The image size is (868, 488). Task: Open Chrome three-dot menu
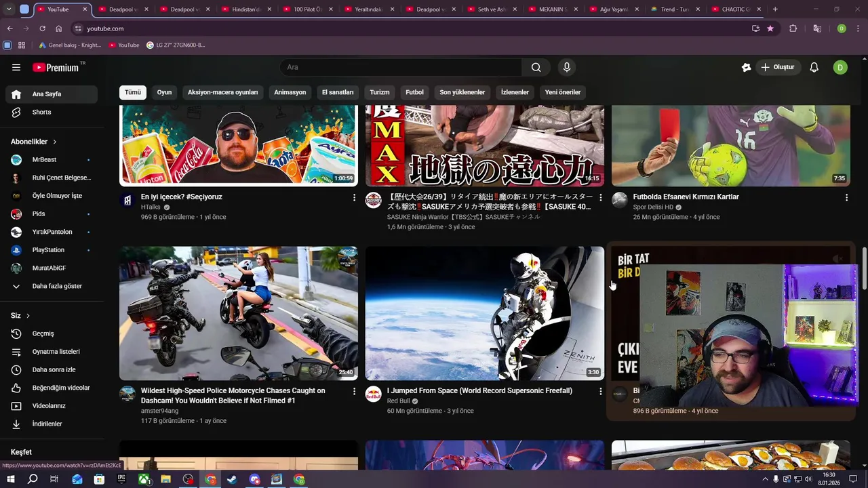[x=859, y=28]
